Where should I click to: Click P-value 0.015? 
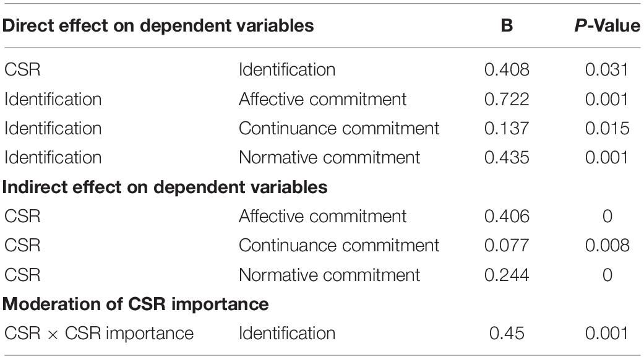[x=607, y=128]
